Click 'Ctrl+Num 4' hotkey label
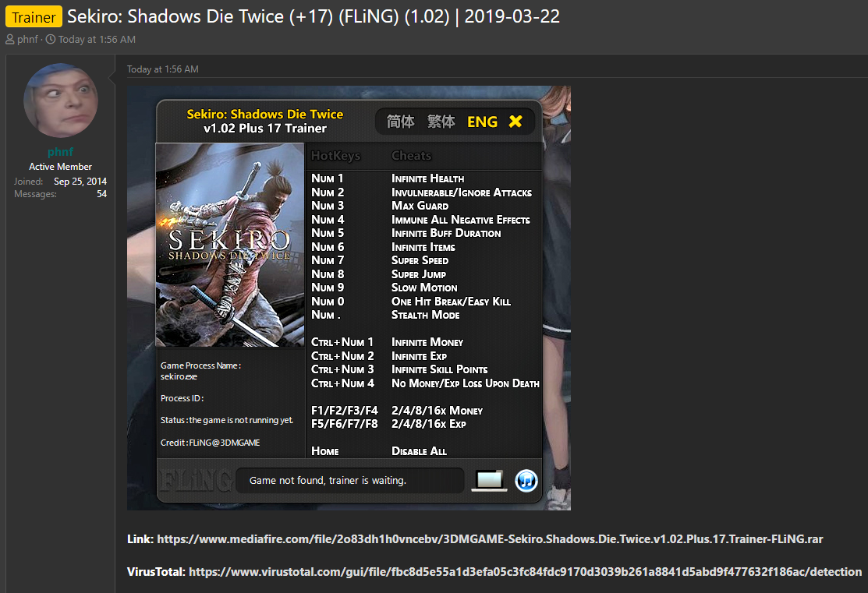This screenshot has height=593, width=868. (342, 383)
